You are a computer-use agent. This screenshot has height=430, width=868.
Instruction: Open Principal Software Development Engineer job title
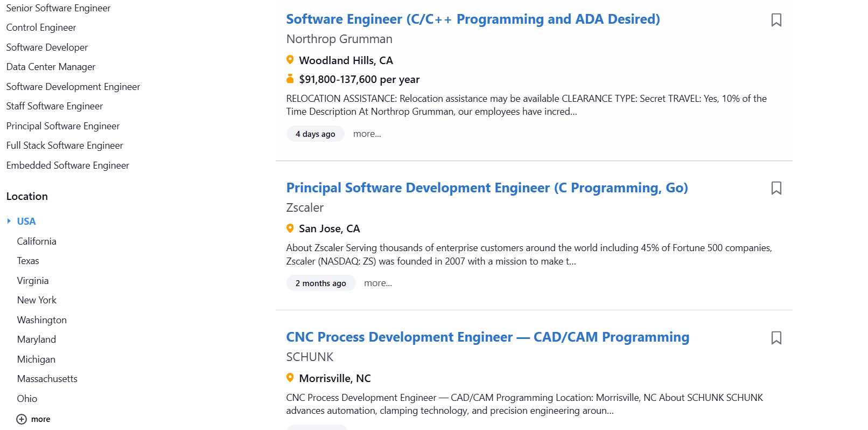pyautogui.click(x=487, y=188)
